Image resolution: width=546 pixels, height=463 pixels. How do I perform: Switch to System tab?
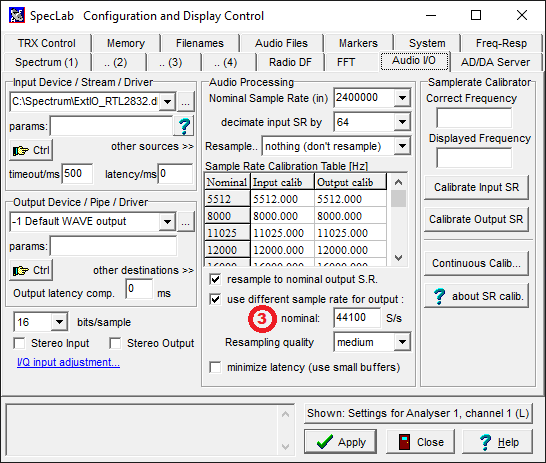tap(427, 43)
